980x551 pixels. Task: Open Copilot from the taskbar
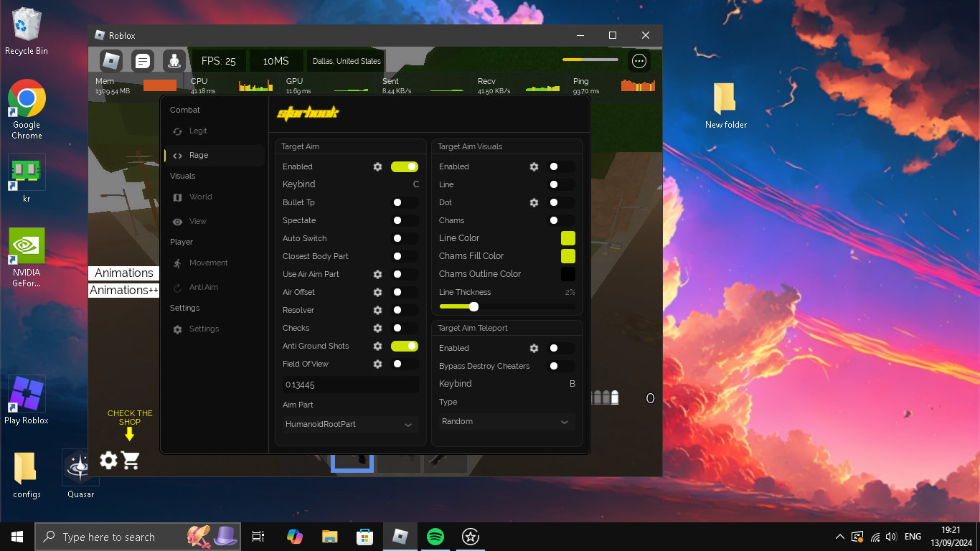(294, 537)
